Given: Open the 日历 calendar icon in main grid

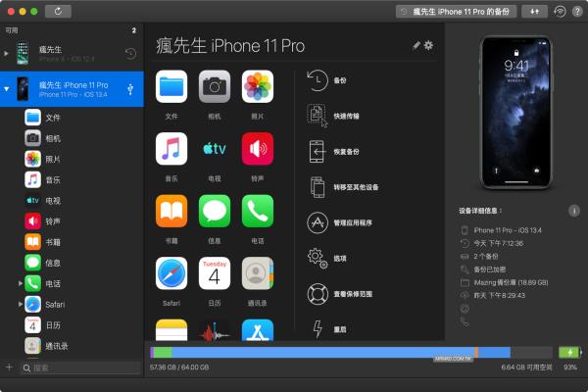Looking at the screenshot, I should [215, 273].
